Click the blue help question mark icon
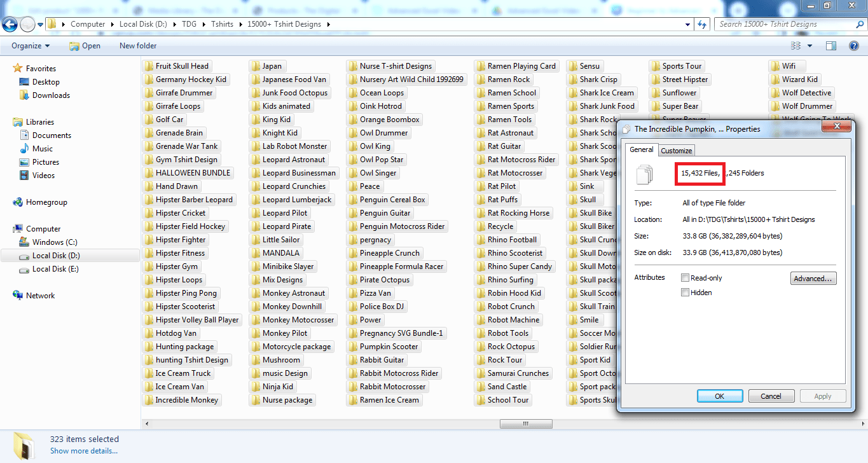The image size is (868, 463). tap(854, 46)
